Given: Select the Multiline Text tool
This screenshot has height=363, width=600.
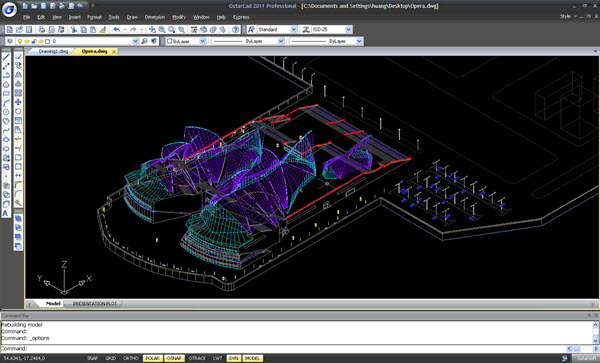Looking at the screenshot, I should tap(6, 213).
